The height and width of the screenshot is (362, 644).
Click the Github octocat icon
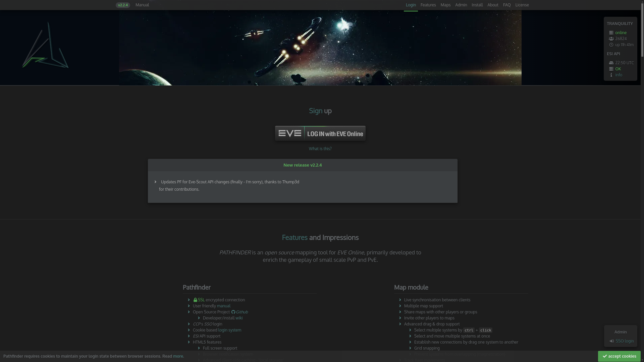[233, 312]
